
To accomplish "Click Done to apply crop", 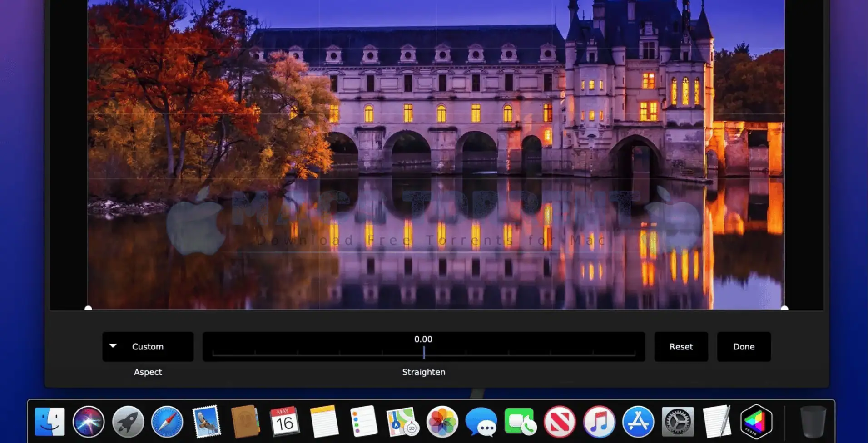I will coord(744,347).
